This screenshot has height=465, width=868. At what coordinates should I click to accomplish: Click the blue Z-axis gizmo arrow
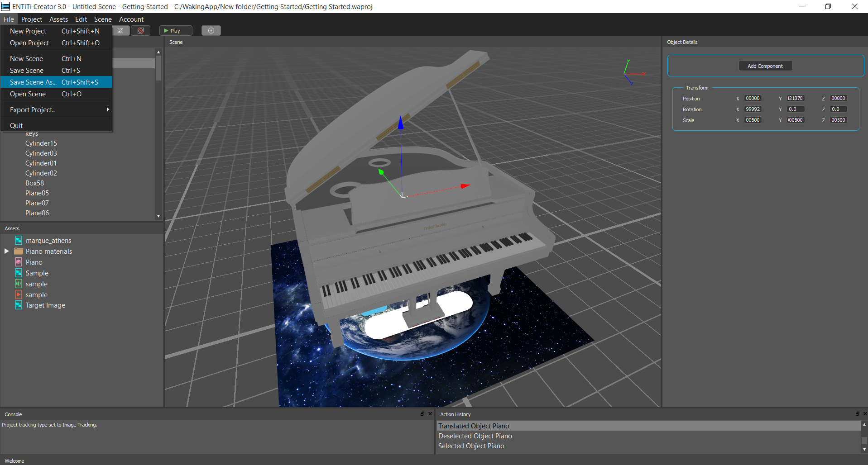click(x=401, y=122)
